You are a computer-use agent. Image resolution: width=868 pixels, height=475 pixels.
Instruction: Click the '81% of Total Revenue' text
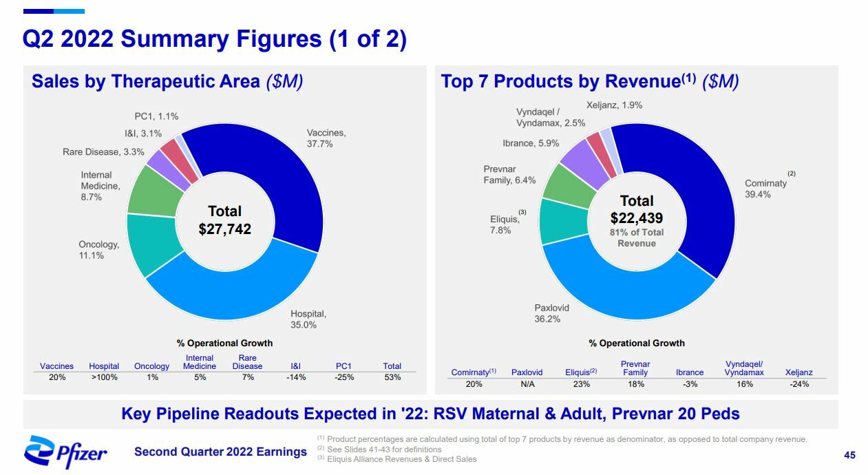tap(637, 237)
